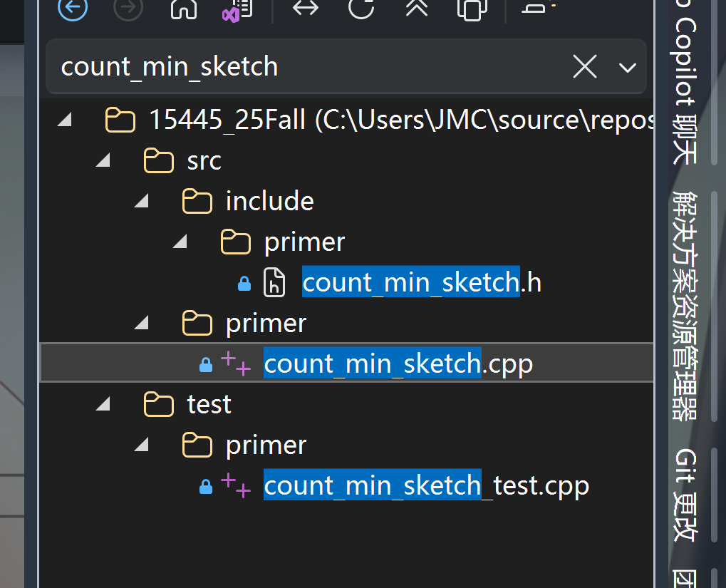Open the search options dropdown arrow

pos(628,68)
